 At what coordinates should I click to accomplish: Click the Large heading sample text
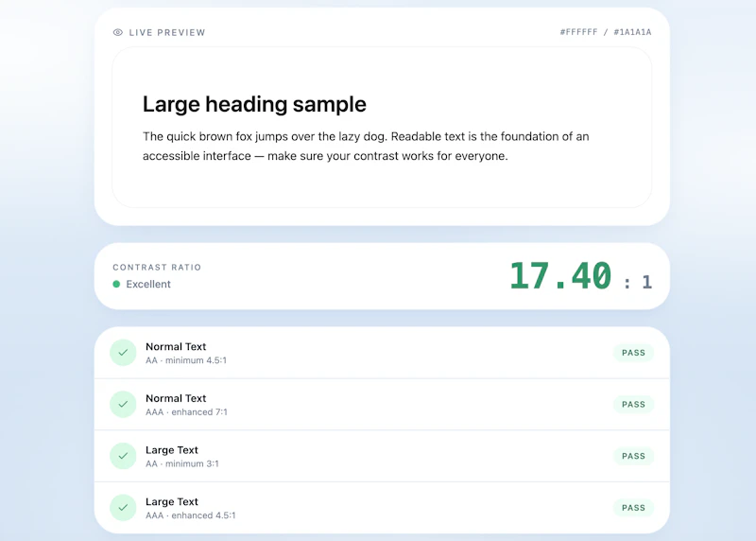[254, 104]
